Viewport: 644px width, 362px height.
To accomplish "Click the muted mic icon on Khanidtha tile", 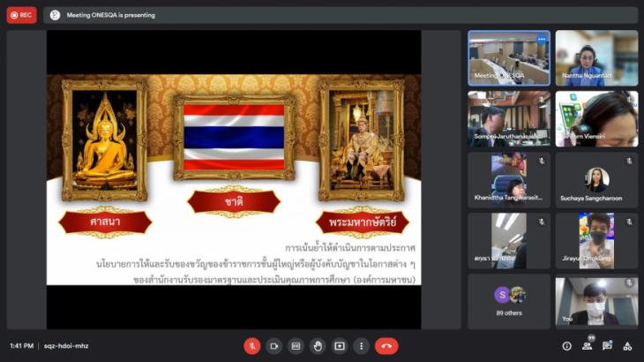I will pyautogui.click(x=542, y=161).
